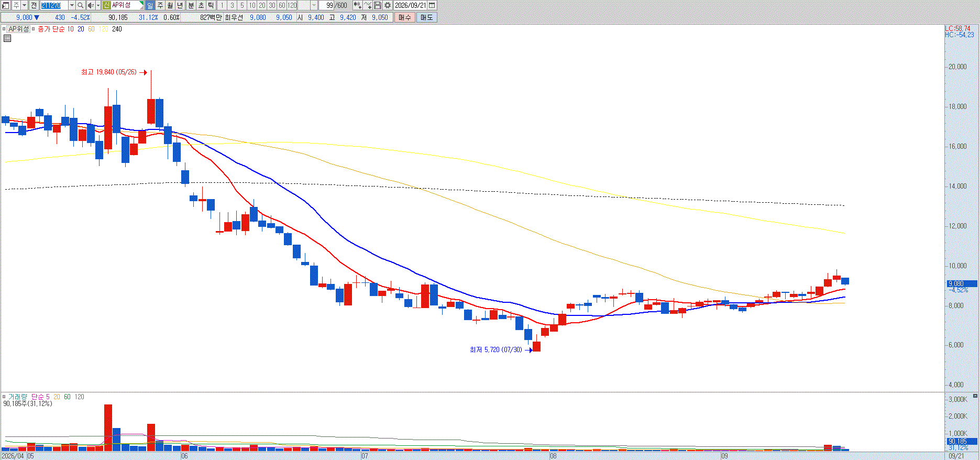The height and width of the screenshot is (460, 980).
Task: Click the 전 button
Action: tap(34, 5)
